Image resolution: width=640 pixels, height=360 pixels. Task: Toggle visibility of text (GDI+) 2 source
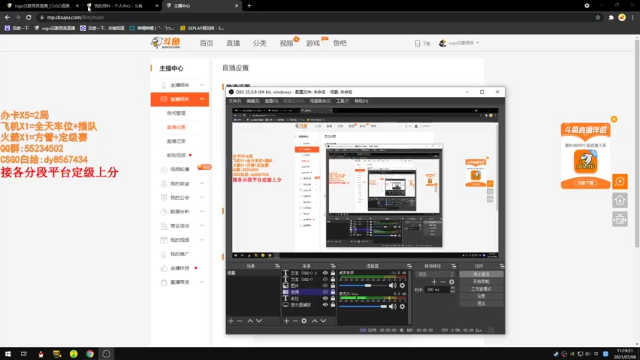point(325,273)
